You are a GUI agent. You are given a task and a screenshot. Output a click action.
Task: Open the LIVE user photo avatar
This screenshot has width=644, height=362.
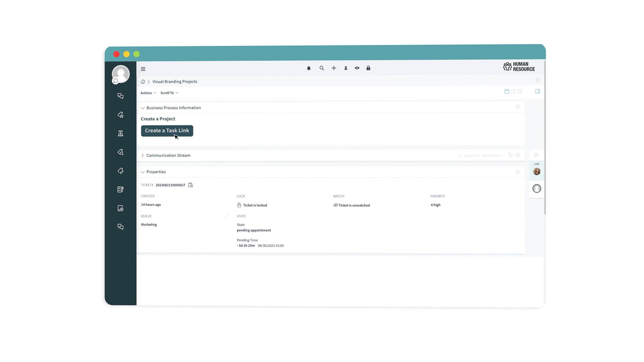click(x=537, y=172)
